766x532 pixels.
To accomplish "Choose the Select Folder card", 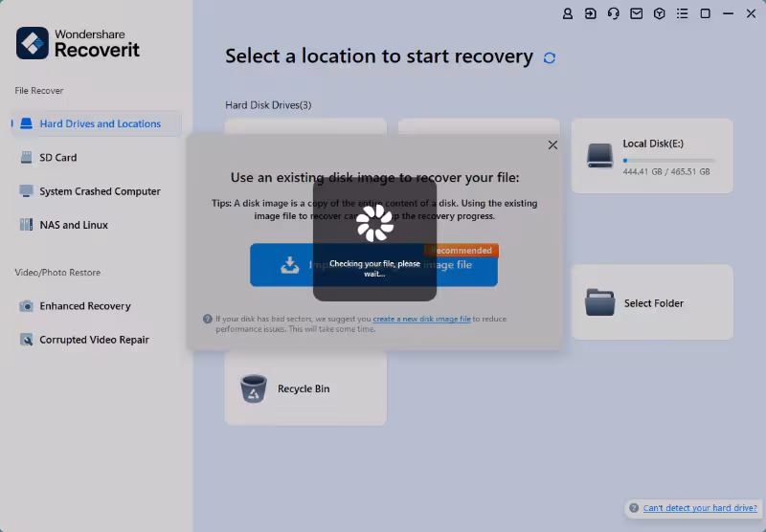I will click(x=652, y=302).
